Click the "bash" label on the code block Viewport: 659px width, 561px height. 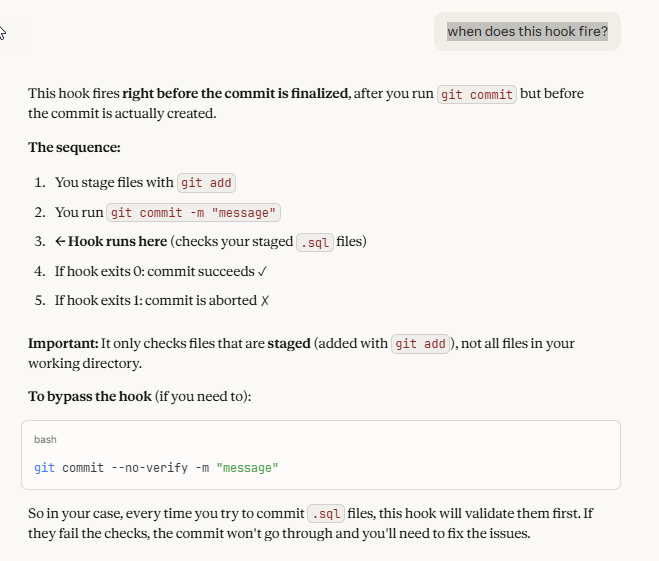[x=45, y=439]
